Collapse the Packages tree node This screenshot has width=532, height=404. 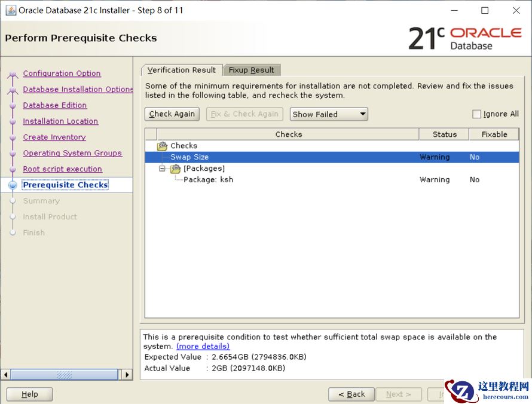point(162,169)
